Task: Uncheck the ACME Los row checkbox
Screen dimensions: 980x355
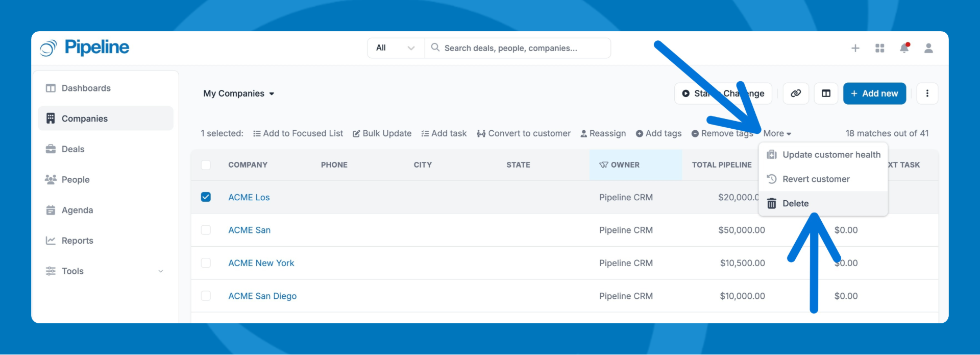Action: pyautogui.click(x=206, y=197)
